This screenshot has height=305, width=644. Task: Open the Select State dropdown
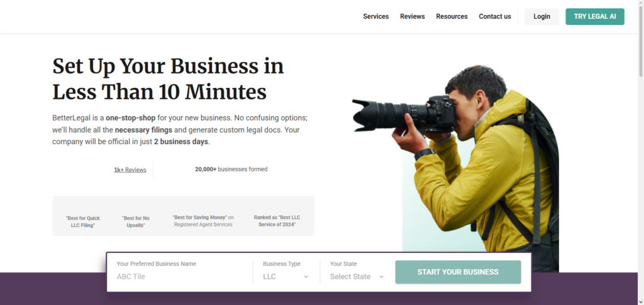pyautogui.click(x=357, y=277)
